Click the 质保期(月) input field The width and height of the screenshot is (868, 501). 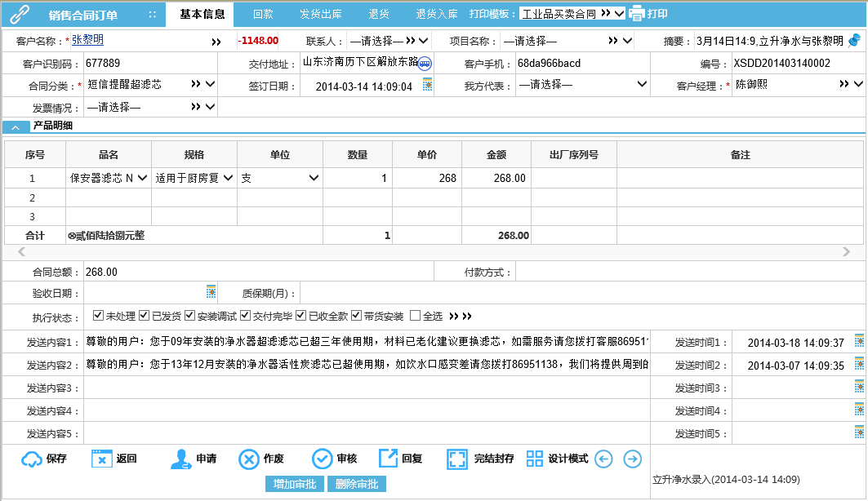point(582,293)
